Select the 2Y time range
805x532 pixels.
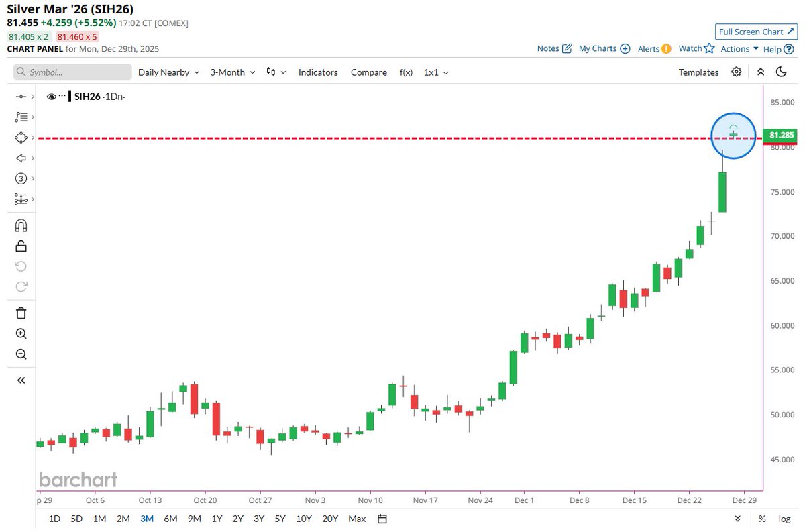(x=237, y=519)
